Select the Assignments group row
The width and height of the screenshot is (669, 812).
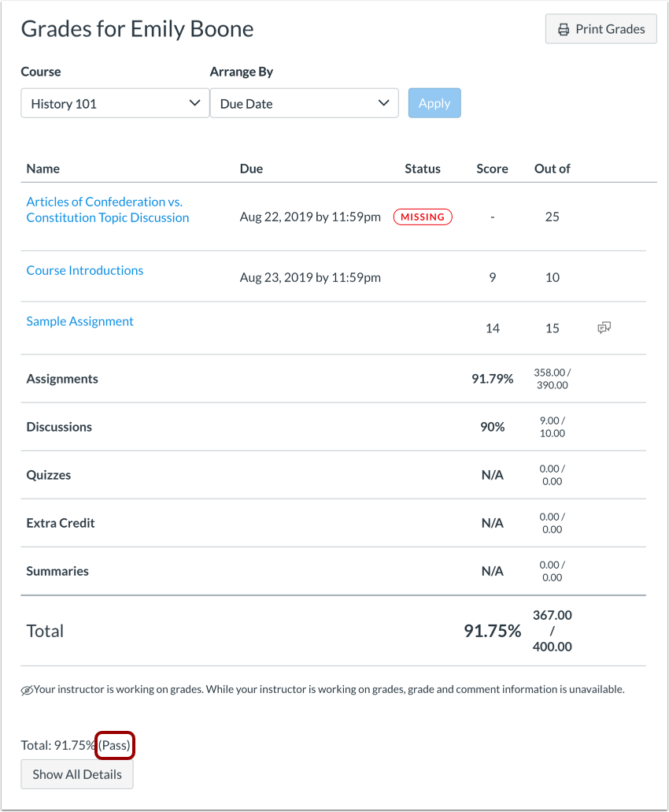coord(62,379)
